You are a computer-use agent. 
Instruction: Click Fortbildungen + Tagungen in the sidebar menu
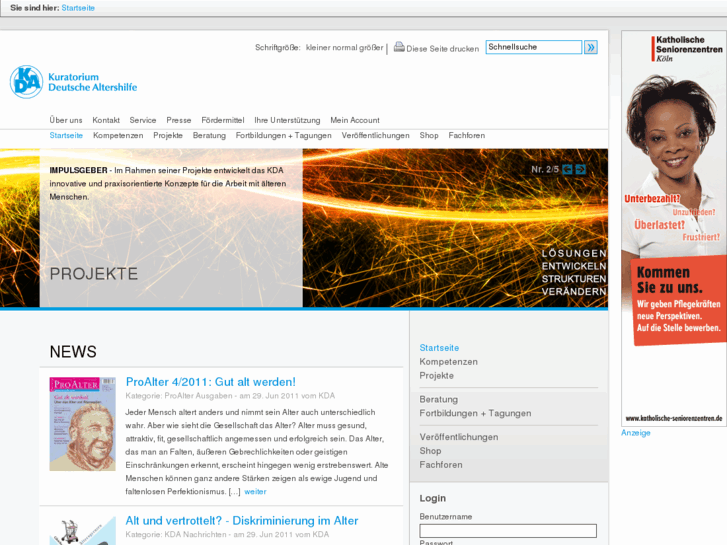coord(475,413)
